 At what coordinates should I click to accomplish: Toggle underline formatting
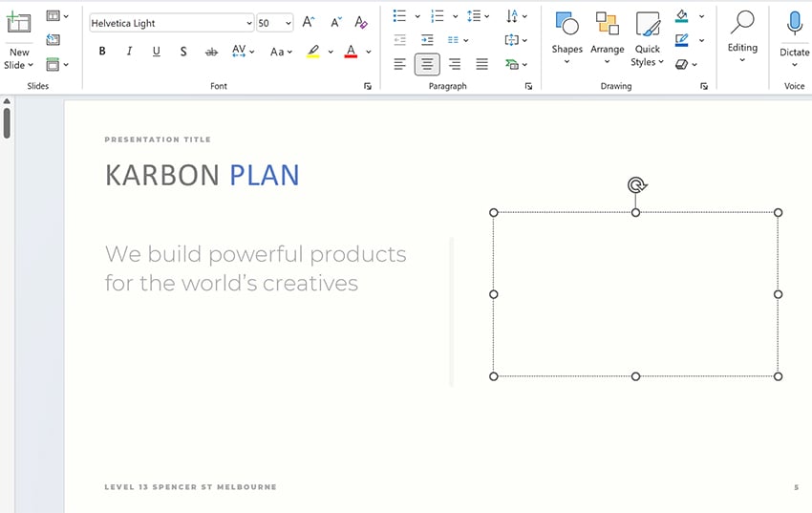156,52
